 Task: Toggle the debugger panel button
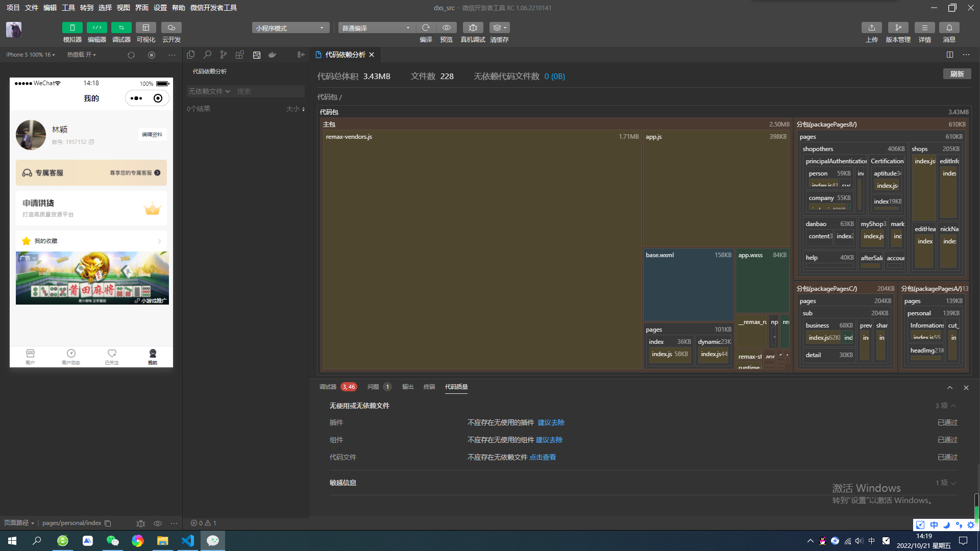coord(121,28)
